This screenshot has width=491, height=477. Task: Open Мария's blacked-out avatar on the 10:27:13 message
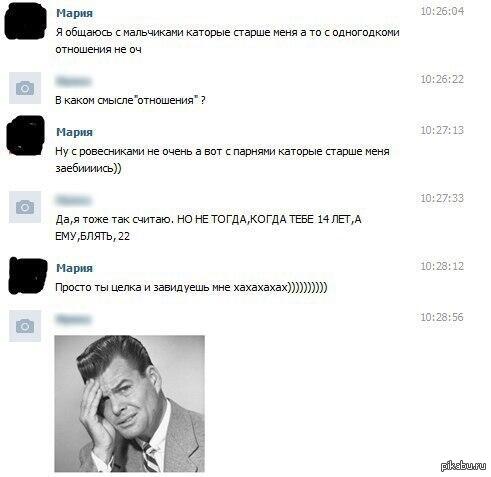pyautogui.click(x=26, y=135)
